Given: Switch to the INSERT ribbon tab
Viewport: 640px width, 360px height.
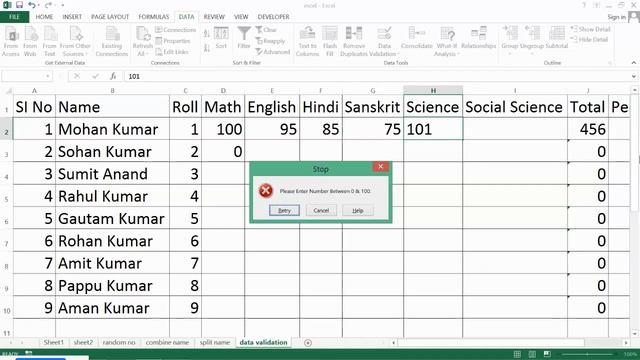Looking at the screenshot, I should [x=72, y=17].
